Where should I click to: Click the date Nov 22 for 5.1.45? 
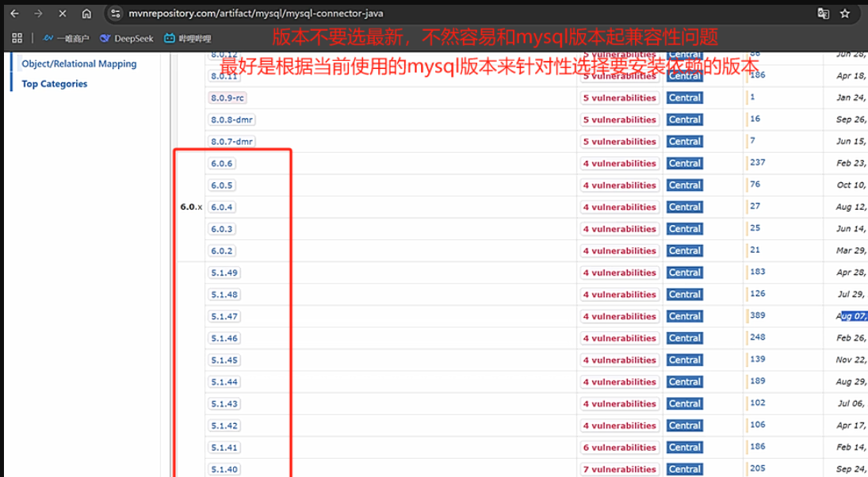tap(851, 361)
